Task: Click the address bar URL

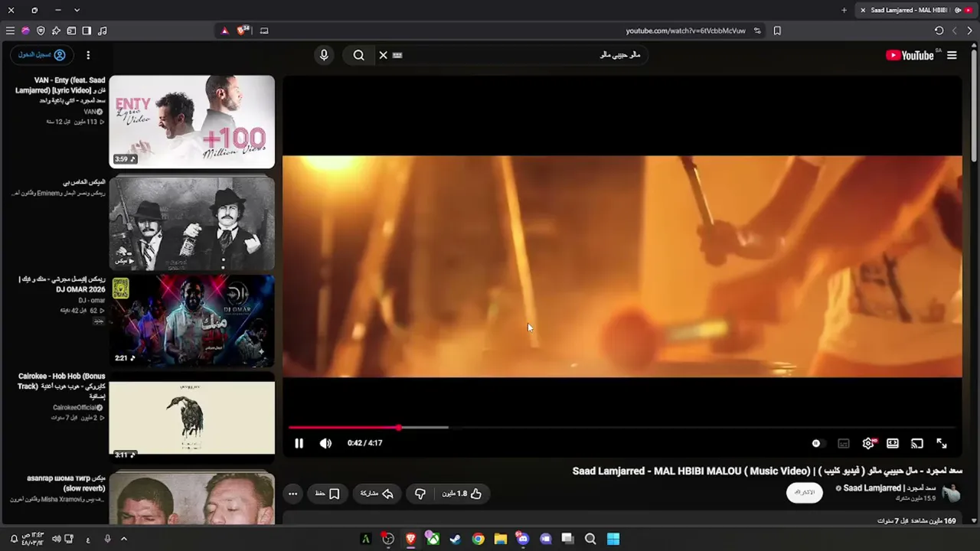Action: [685, 31]
